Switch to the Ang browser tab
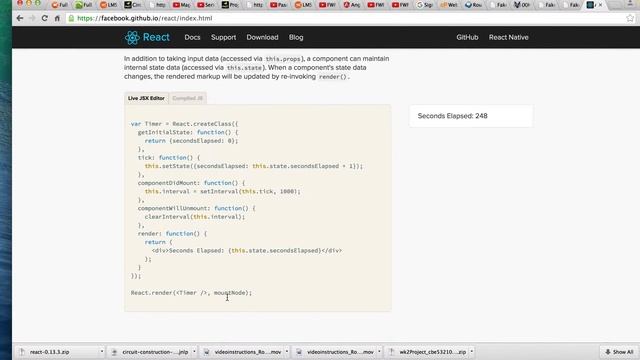The height and width of the screenshot is (360, 640). [352, 5]
